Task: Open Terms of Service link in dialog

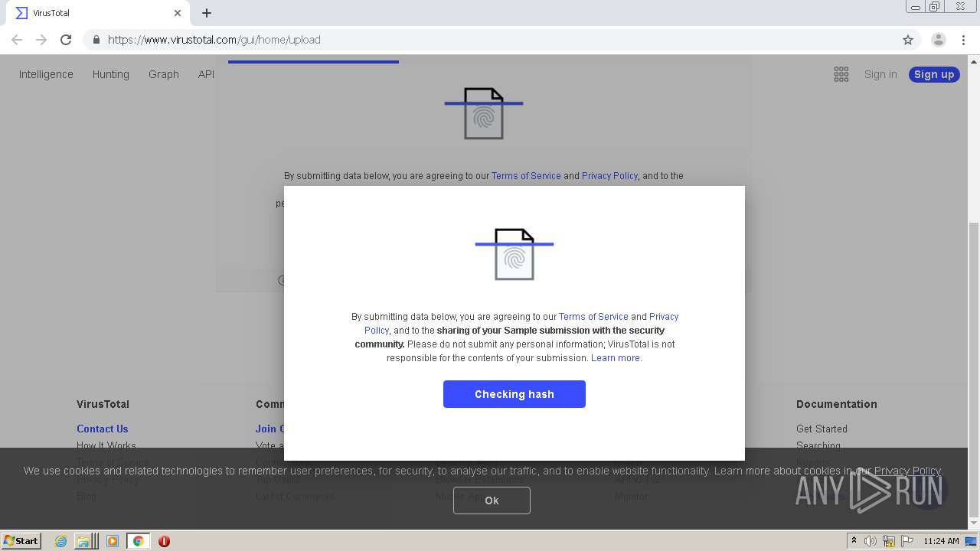Action: click(593, 317)
